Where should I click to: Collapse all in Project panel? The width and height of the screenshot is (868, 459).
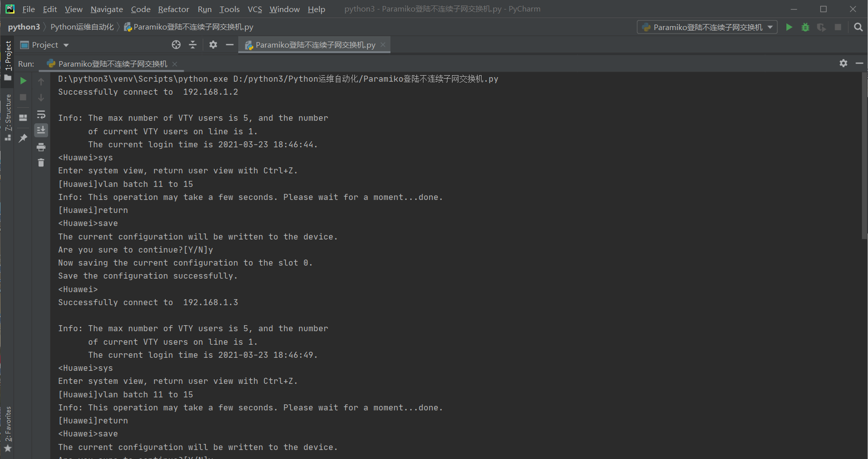[x=193, y=45]
